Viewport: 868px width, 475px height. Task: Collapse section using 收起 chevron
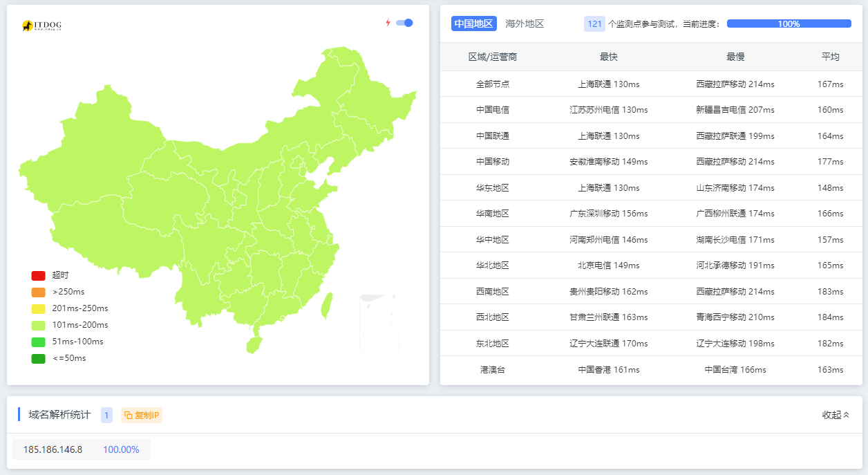point(836,415)
